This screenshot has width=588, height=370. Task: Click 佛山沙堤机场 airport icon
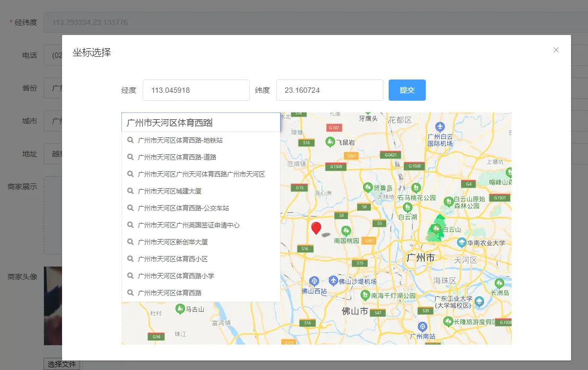(333, 280)
